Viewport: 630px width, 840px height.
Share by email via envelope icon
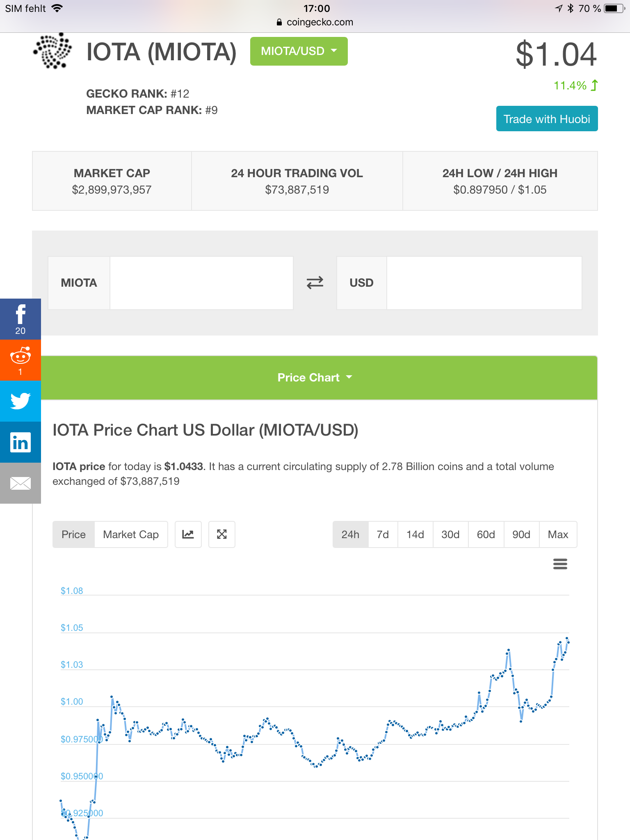click(x=21, y=483)
